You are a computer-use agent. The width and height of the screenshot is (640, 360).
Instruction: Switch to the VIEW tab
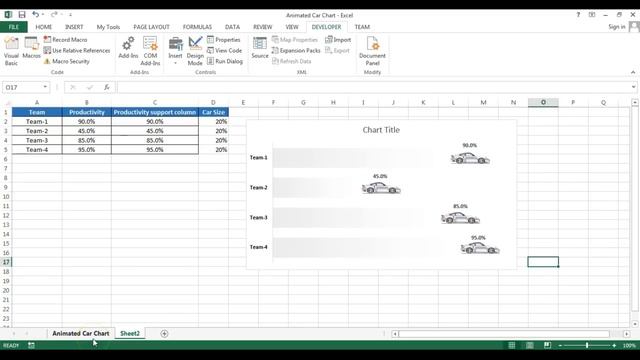point(292,27)
